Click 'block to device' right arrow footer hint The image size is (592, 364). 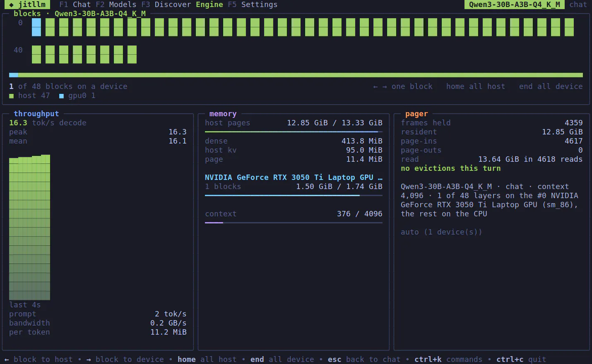125,359
